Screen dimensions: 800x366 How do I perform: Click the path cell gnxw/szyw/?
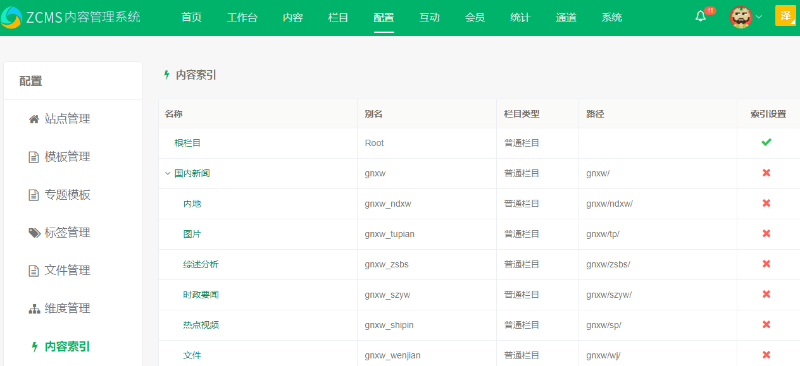pos(609,295)
